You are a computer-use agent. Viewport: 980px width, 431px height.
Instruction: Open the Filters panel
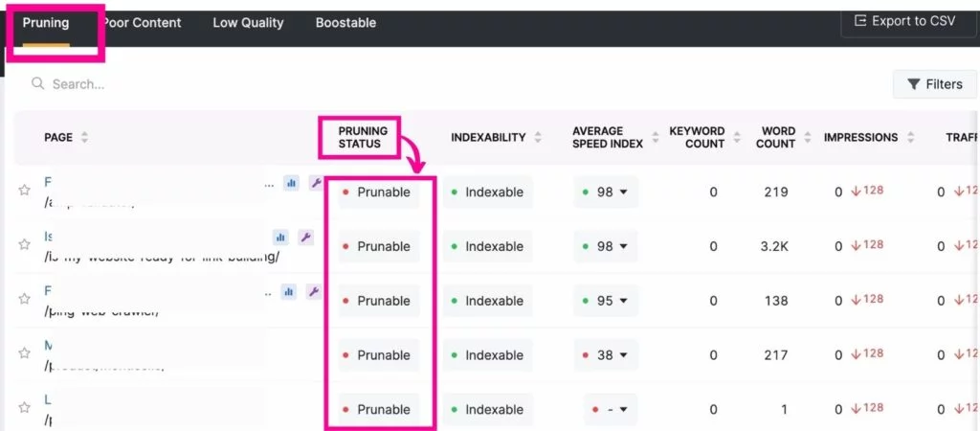[x=934, y=84]
